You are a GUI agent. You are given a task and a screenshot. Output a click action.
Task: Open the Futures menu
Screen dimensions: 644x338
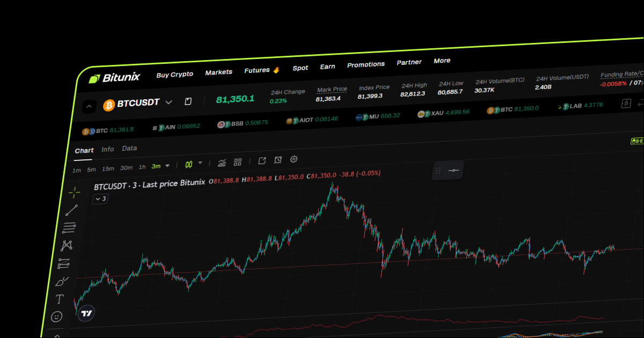pyautogui.click(x=257, y=70)
